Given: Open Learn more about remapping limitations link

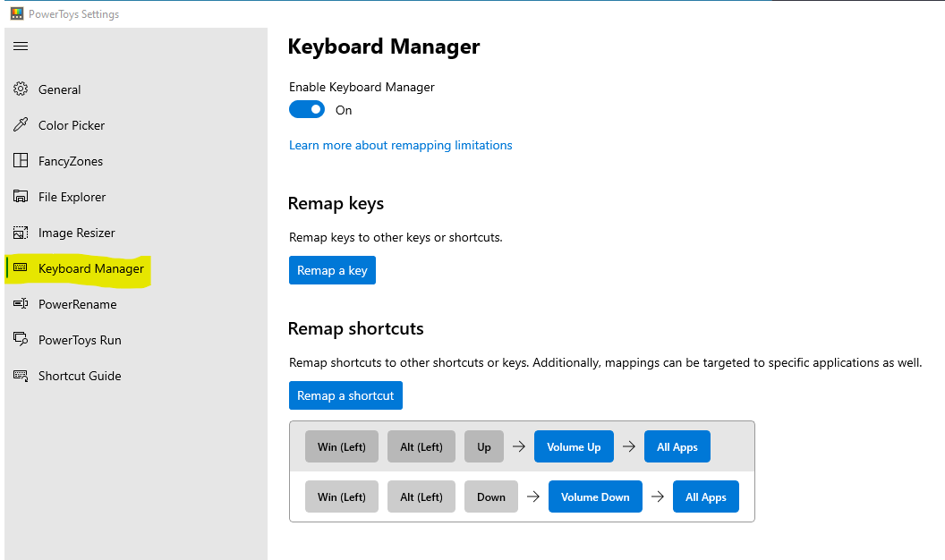Looking at the screenshot, I should coord(400,145).
